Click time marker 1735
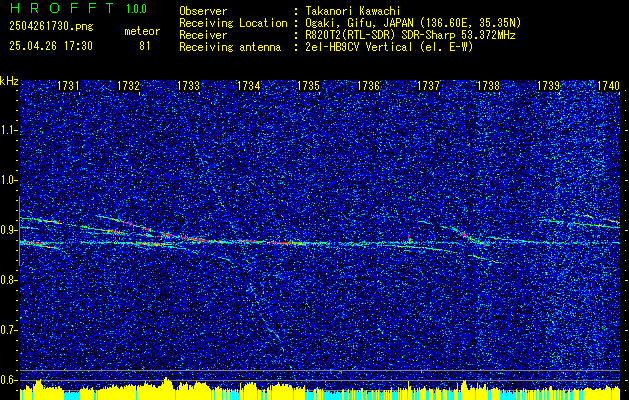Image resolution: width=629 pixels, height=400 pixels. pos(308,86)
